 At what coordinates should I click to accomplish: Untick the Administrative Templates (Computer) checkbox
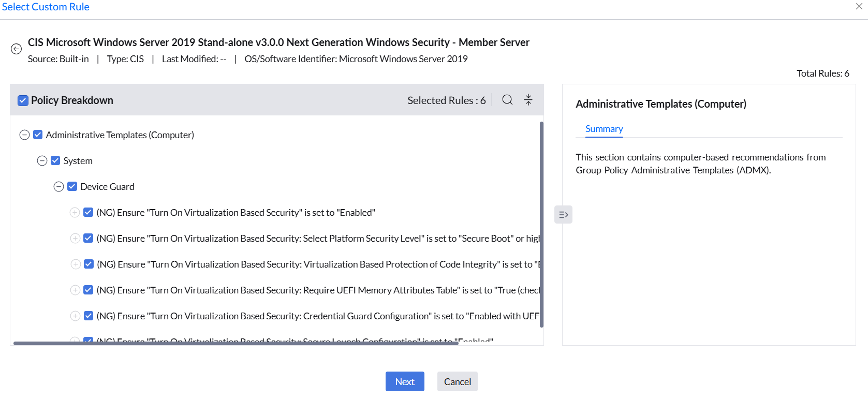pyautogui.click(x=38, y=135)
